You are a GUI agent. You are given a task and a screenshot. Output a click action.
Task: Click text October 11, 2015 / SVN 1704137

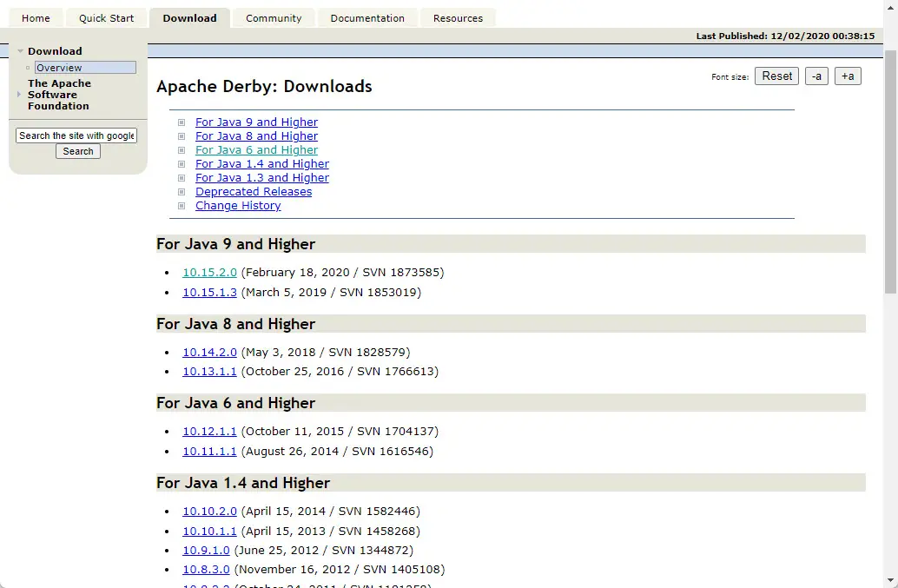coord(340,432)
